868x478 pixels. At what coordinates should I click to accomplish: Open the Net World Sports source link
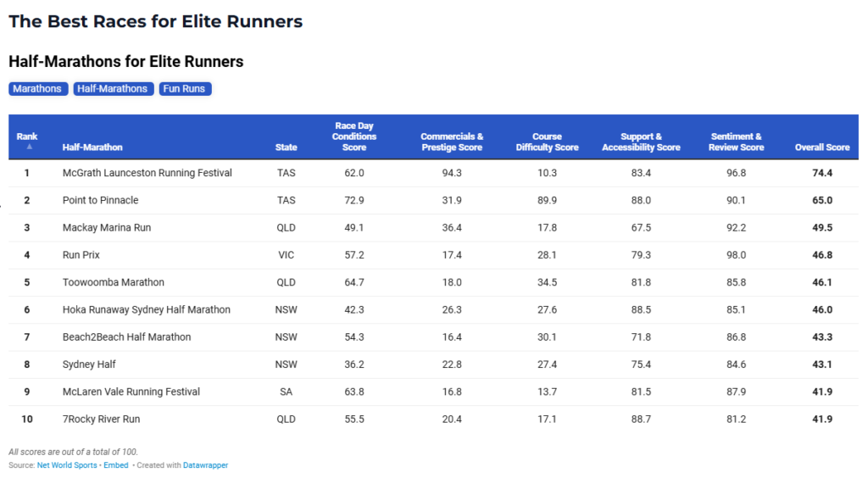coord(67,465)
